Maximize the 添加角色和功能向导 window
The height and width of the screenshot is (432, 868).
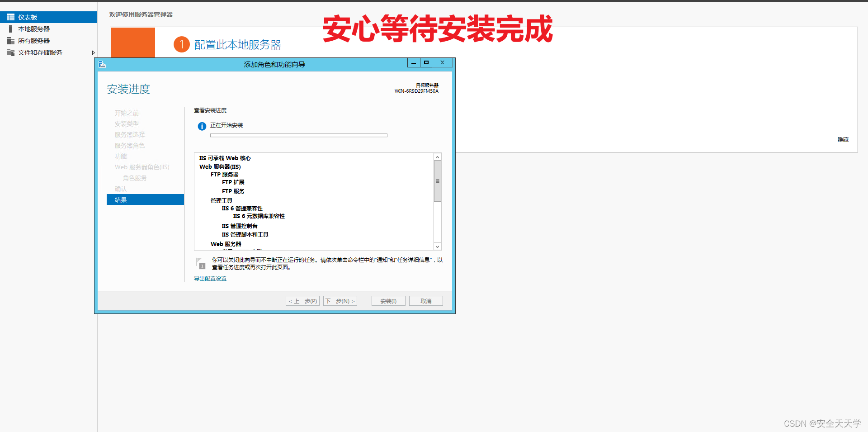pyautogui.click(x=426, y=63)
